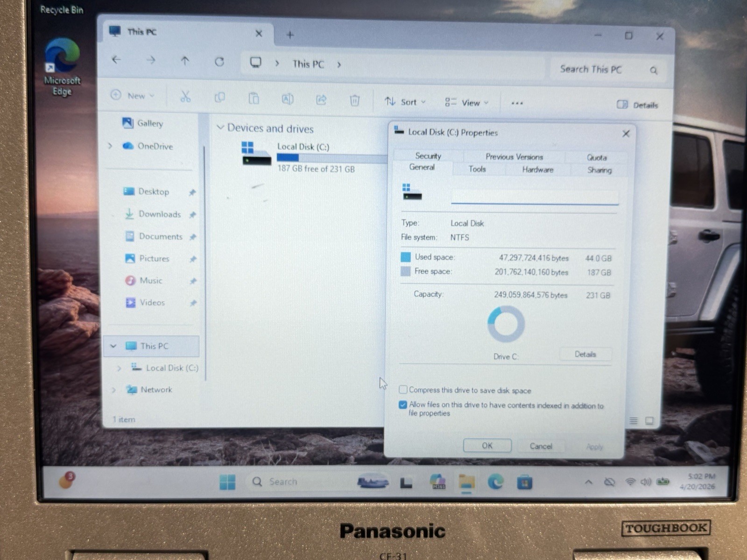747x560 pixels.
Task: Click File Explorer icon on taskbar
Action: click(466, 482)
